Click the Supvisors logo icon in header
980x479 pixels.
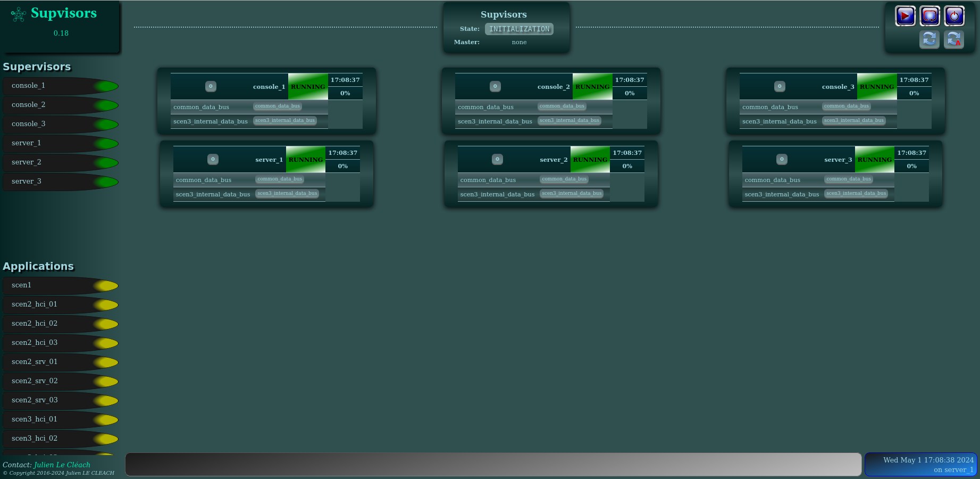pyautogui.click(x=19, y=14)
